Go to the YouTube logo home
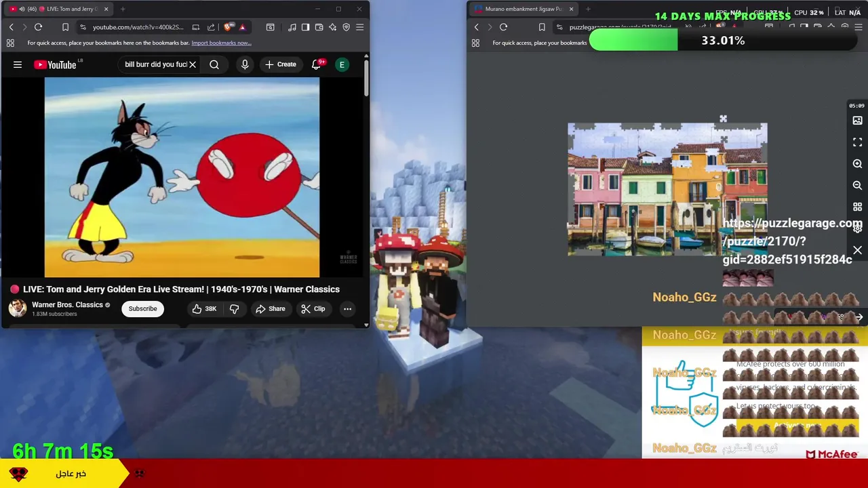868x488 pixels. (x=56, y=64)
